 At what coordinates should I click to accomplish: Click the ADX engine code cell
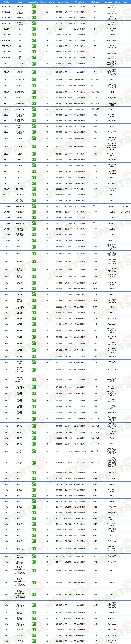pyautogui.click(x=112, y=484)
